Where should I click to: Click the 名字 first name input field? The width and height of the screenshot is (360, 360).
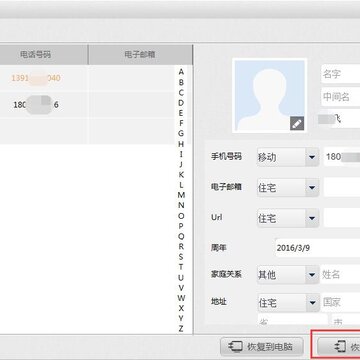point(341,74)
